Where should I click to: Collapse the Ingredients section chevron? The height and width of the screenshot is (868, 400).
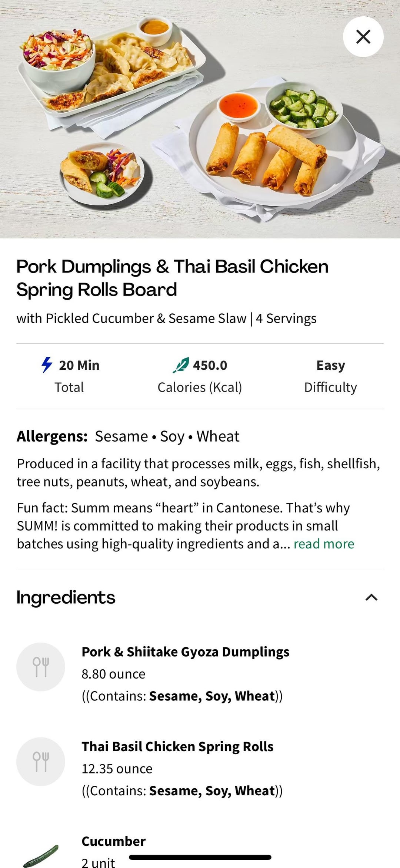click(371, 597)
